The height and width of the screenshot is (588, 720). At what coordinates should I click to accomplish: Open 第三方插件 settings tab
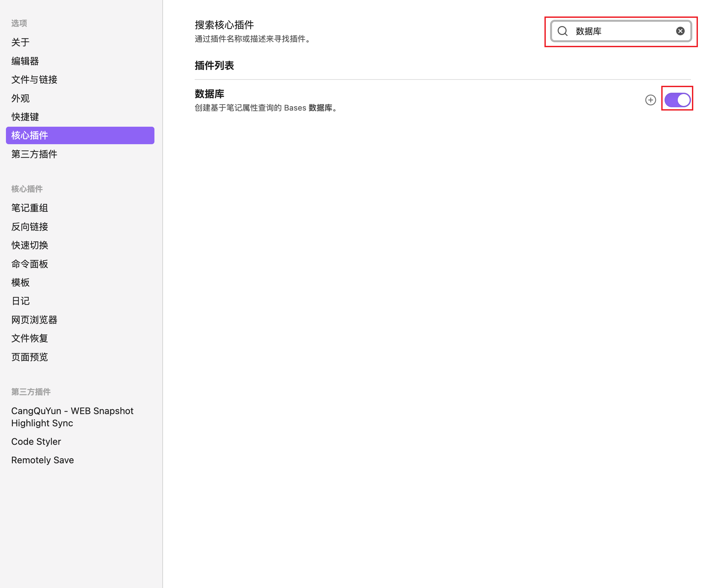coord(34,154)
